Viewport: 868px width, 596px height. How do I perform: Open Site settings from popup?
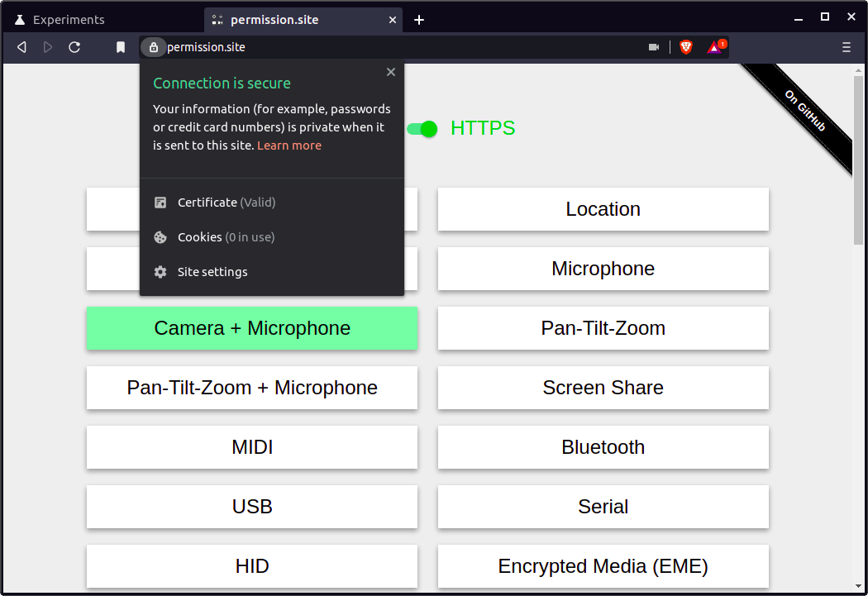(x=271, y=272)
